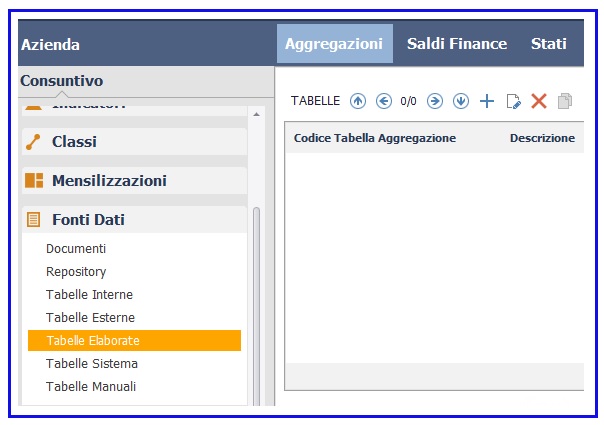Delete table with red X icon
The image size is (604, 425).
(x=539, y=101)
